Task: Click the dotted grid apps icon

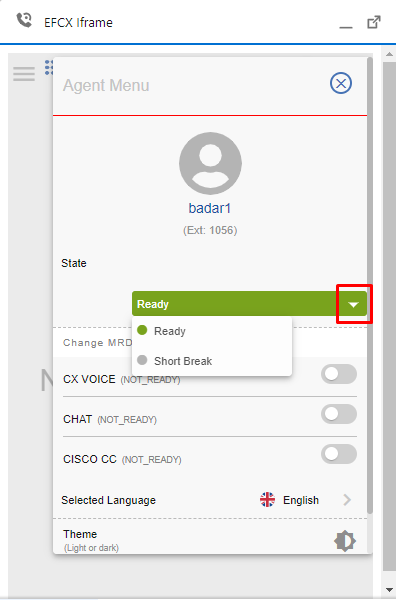Action: [x=49, y=67]
